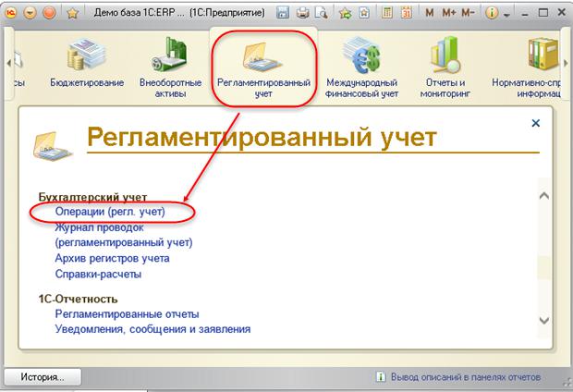Click the Регламентированный учет panel title
Image resolution: width=573 pixels, height=392 pixels.
[x=262, y=138]
